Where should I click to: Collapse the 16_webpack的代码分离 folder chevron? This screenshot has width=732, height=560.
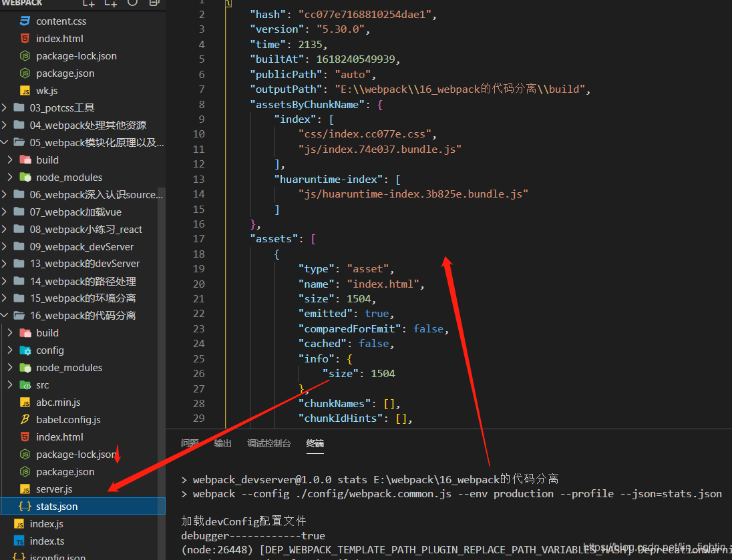pos(4,316)
